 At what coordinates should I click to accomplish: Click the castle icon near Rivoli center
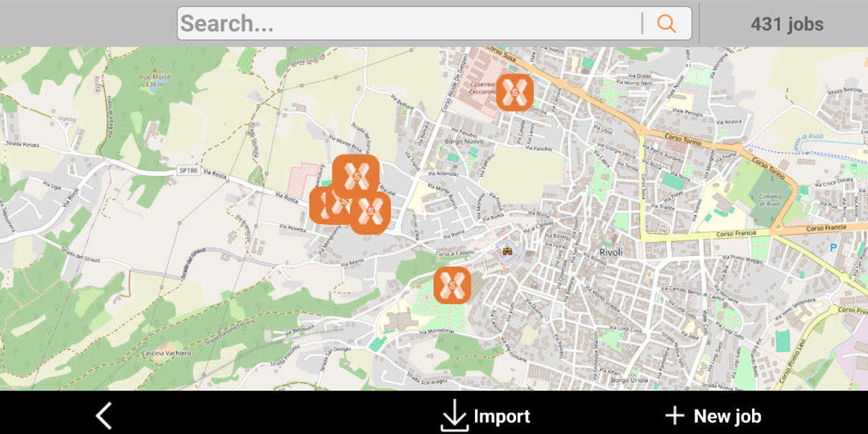click(x=507, y=251)
